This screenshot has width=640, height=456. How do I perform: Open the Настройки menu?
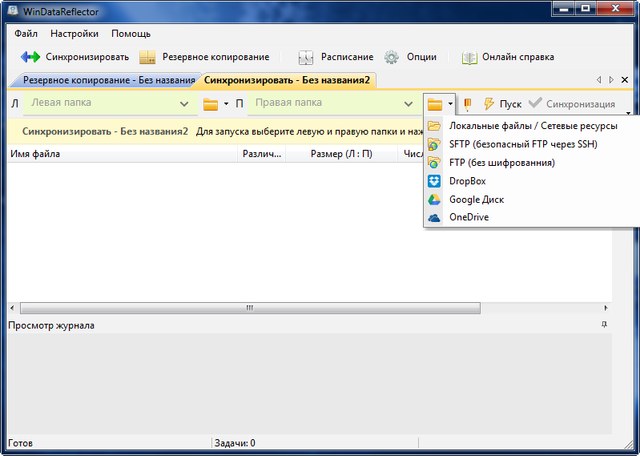[x=74, y=33]
